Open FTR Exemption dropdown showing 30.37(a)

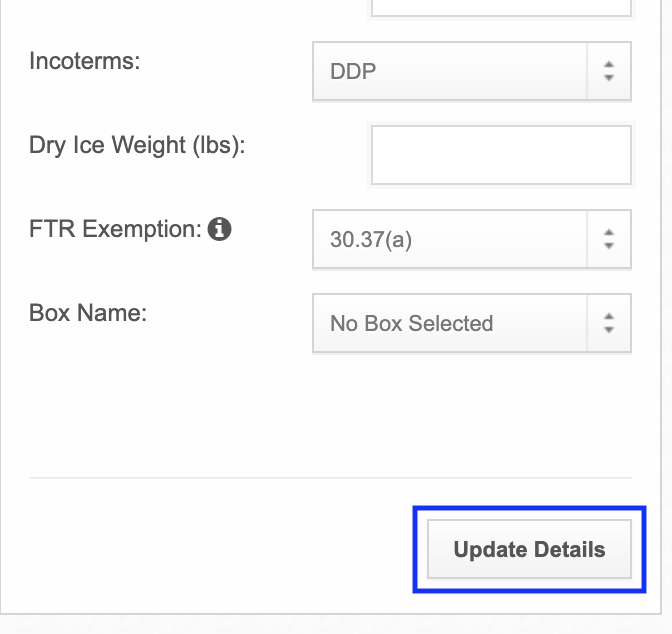tap(472, 239)
